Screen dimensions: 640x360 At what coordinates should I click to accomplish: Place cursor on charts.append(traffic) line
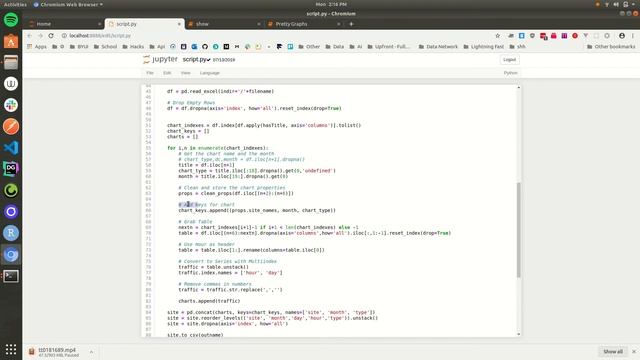click(x=209, y=301)
